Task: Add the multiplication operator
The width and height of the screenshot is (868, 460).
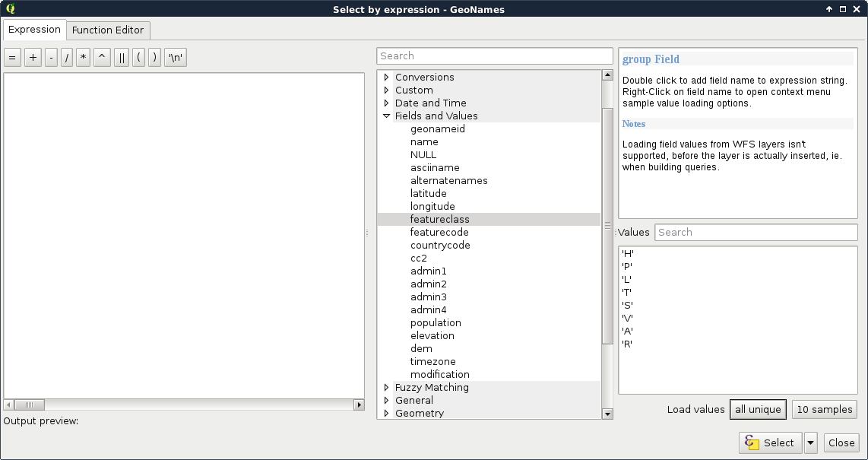Action: [x=84, y=58]
